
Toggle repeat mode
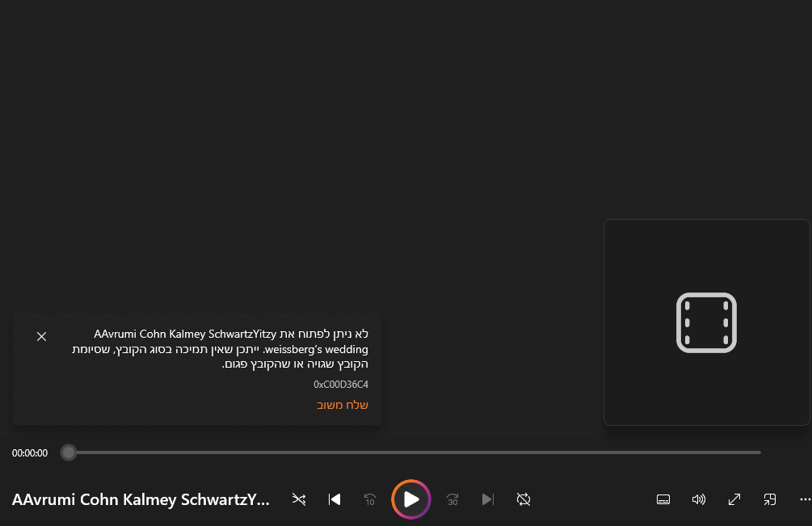[524, 499]
